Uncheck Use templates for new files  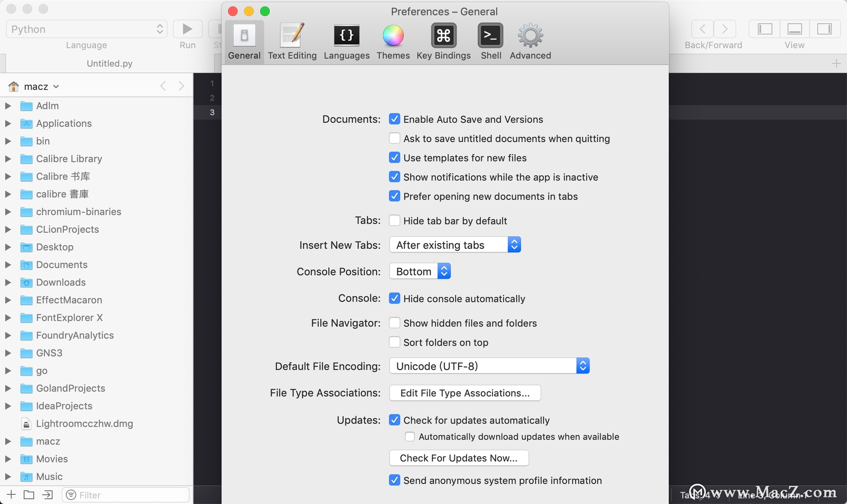point(394,158)
